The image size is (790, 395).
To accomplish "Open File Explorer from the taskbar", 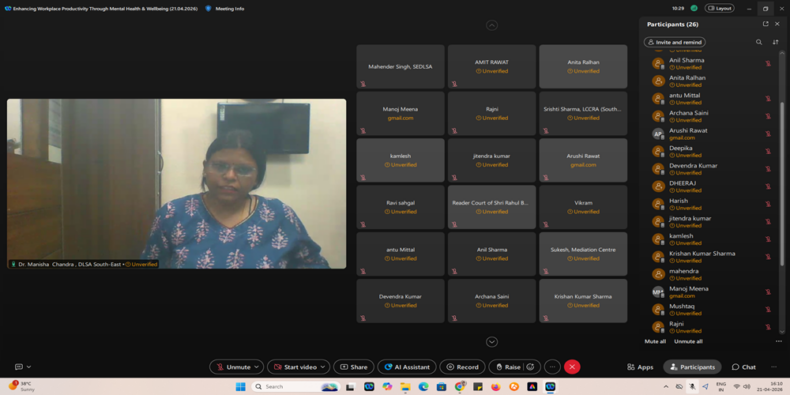I will click(x=406, y=386).
